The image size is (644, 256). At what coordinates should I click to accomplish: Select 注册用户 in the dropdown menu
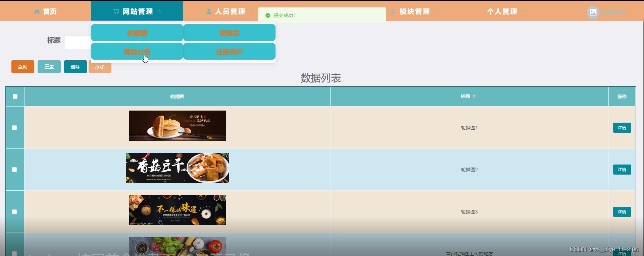click(229, 52)
